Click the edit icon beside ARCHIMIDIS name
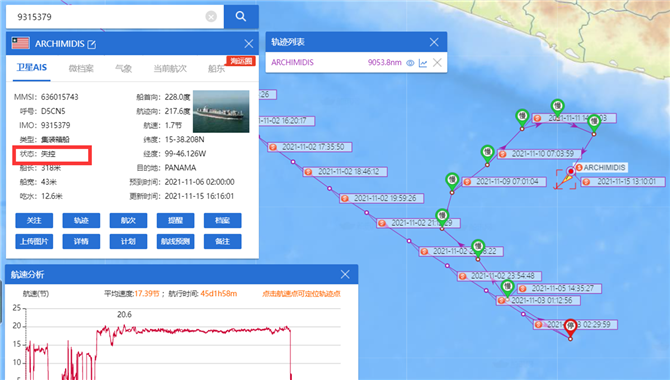The height and width of the screenshot is (380, 670). [91, 44]
